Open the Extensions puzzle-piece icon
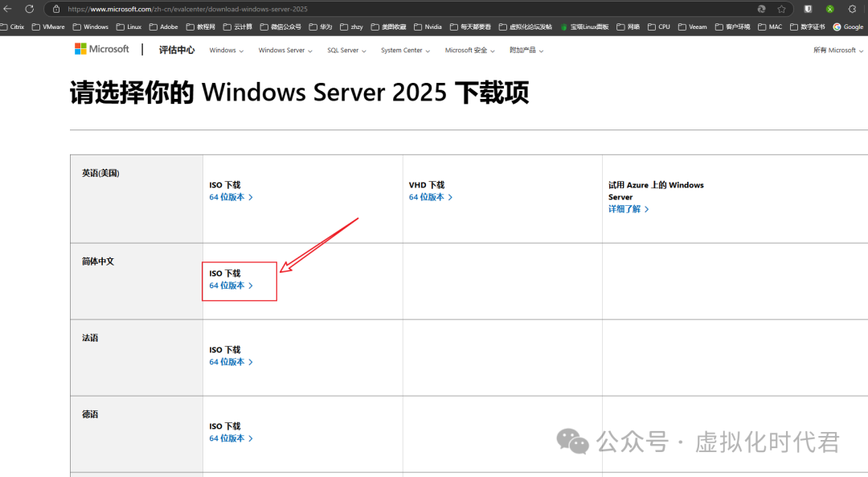 pyautogui.click(x=852, y=9)
